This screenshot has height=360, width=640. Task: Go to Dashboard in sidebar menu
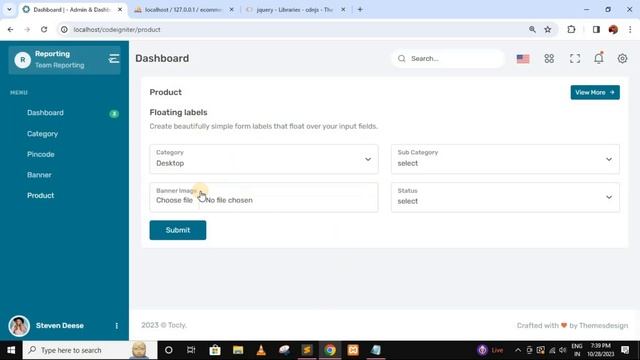[45, 113]
